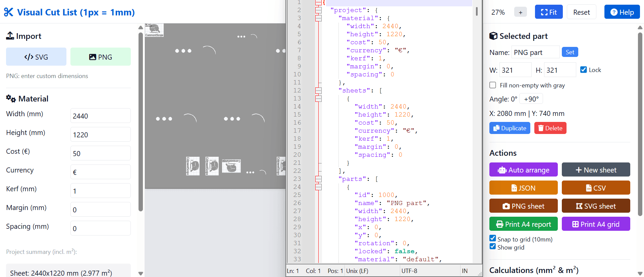Export project as JSON
644x277 pixels.
click(524, 188)
